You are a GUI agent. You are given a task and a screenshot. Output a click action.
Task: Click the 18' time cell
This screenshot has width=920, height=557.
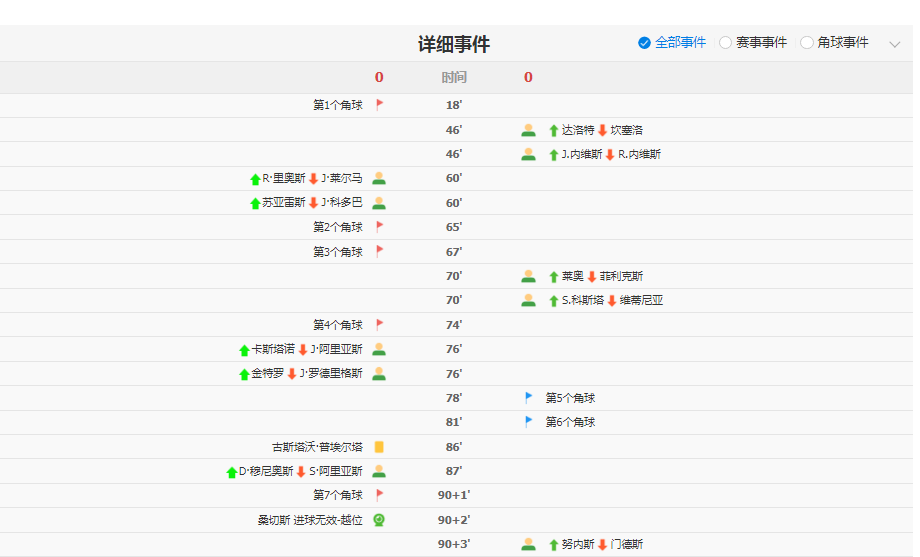(454, 105)
